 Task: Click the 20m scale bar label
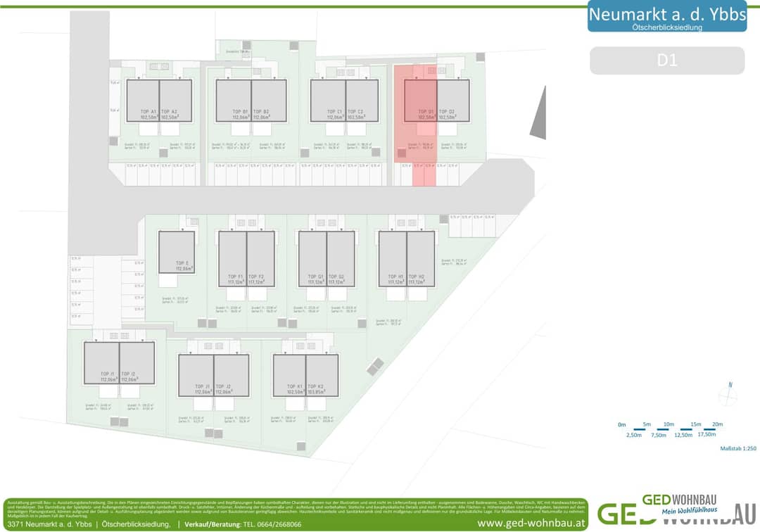717,424
